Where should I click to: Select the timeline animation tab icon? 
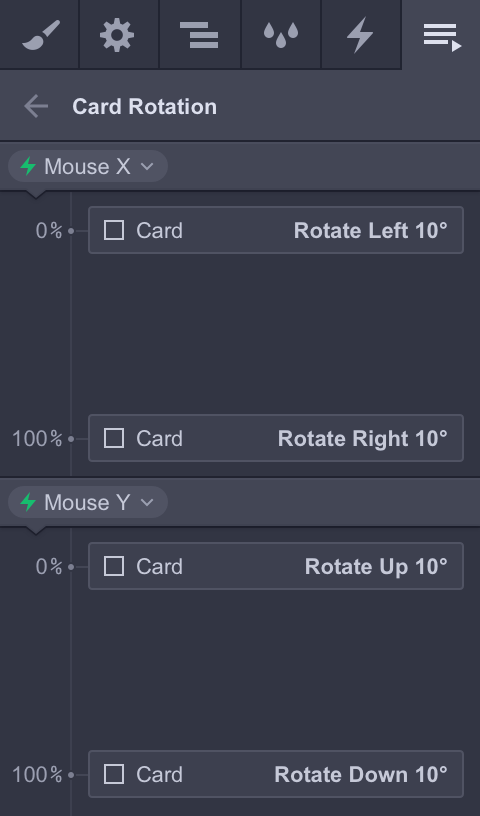point(442,36)
